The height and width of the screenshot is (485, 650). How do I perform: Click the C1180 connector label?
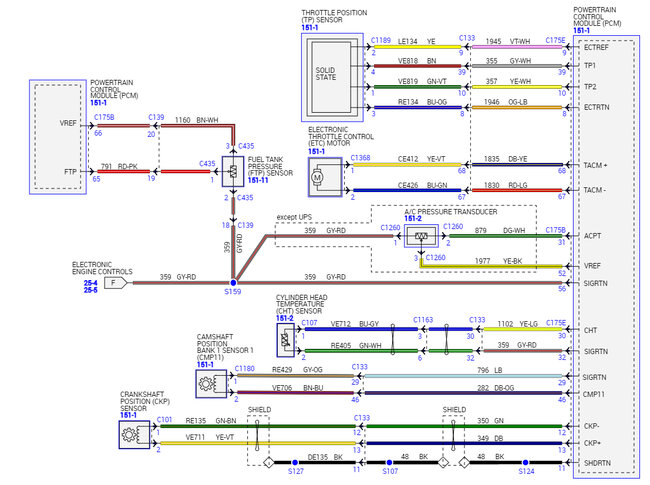pyautogui.click(x=245, y=369)
